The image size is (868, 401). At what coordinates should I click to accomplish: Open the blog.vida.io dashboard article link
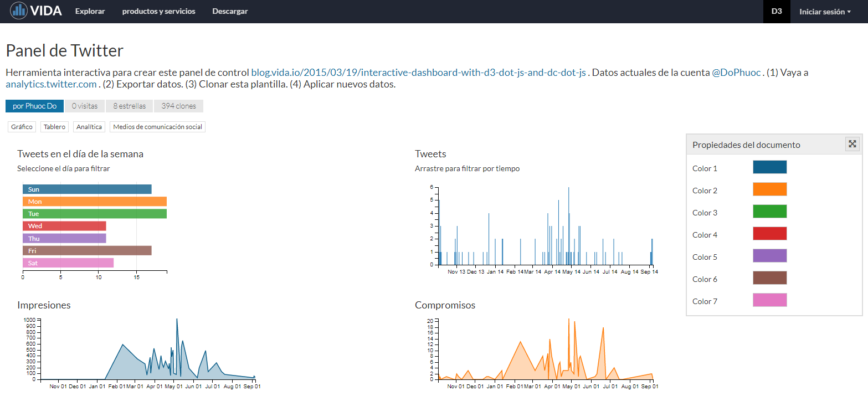pos(418,73)
